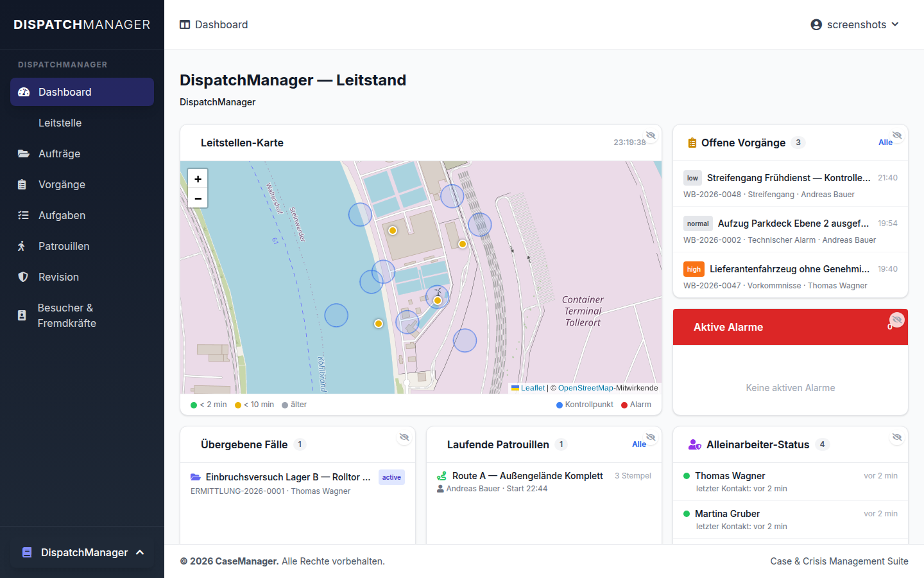Click the Revision shield icon
Screen dimensions: 924x578
click(x=23, y=277)
